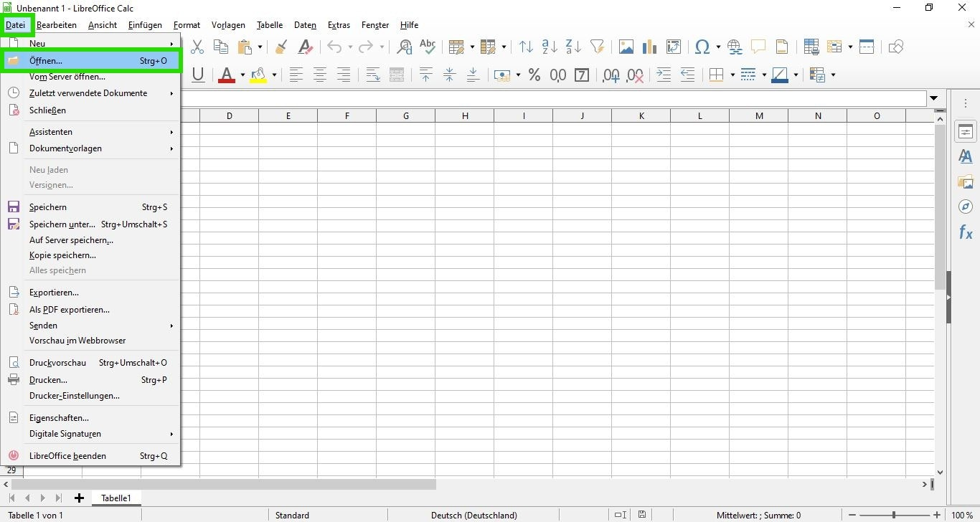Toggle the split window button

[867, 47]
